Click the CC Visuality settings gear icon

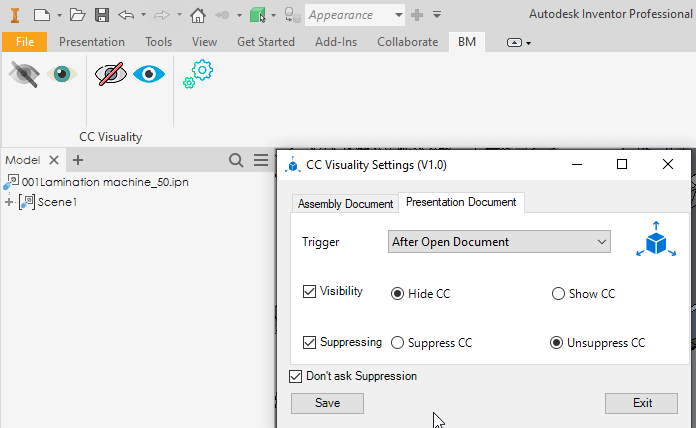tap(197, 75)
